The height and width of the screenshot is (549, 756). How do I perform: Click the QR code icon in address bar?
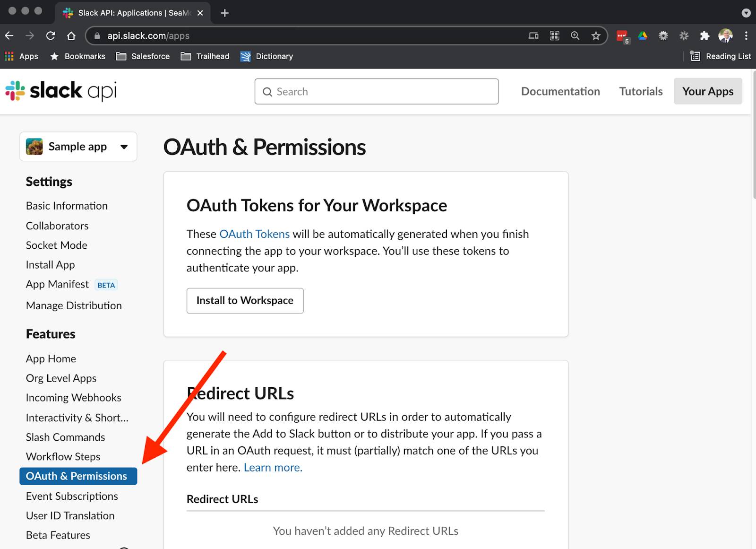(x=554, y=35)
